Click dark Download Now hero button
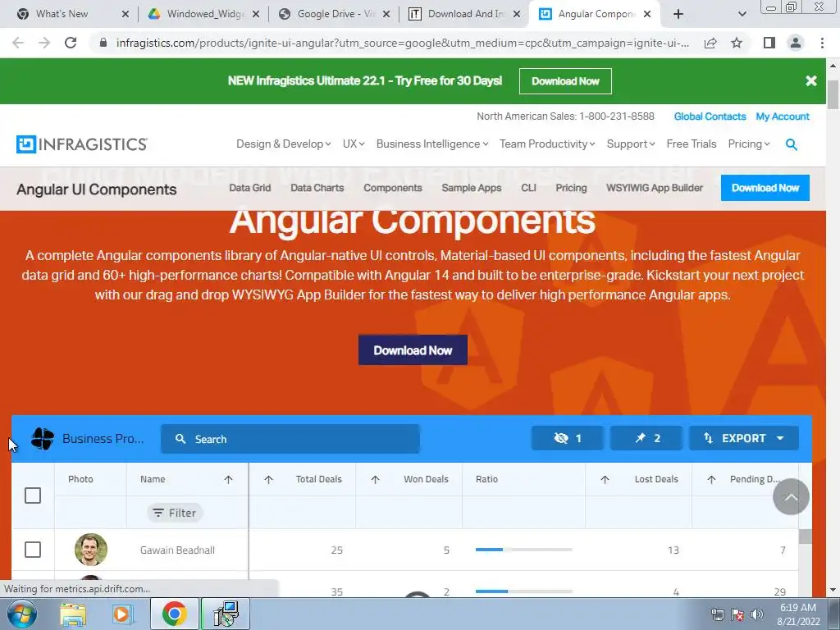The image size is (840, 630). click(x=413, y=349)
